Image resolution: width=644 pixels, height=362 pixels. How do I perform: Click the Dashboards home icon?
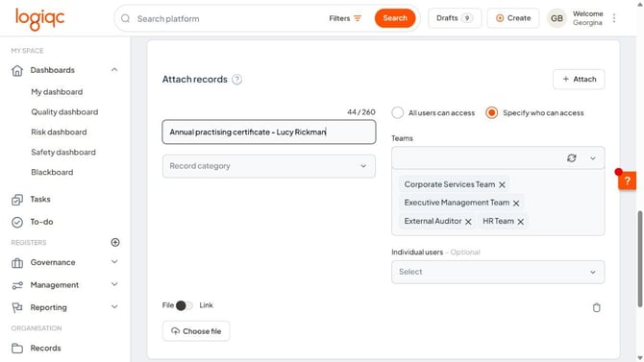pyautogui.click(x=17, y=71)
